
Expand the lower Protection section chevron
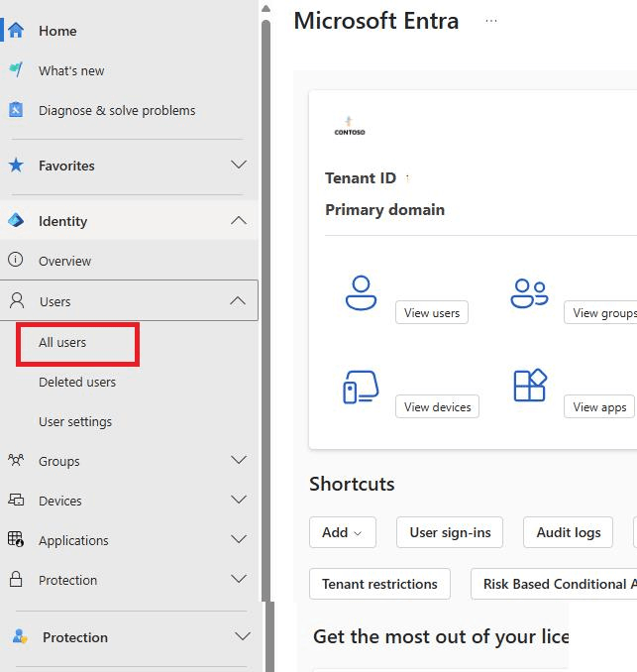click(x=243, y=636)
